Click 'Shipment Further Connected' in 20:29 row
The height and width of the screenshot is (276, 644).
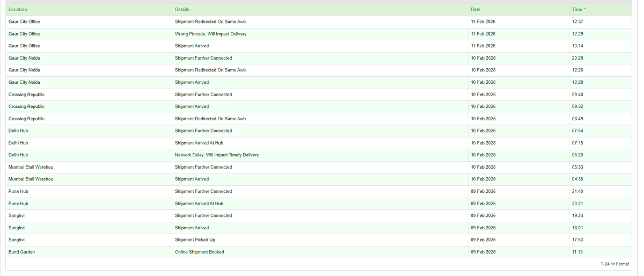203,58
